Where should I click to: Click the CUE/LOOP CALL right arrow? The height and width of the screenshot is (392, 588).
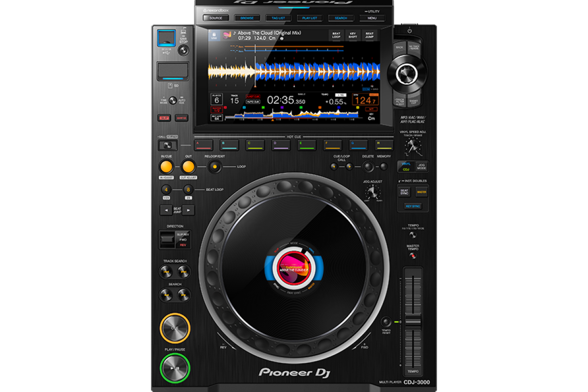tap(349, 167)
